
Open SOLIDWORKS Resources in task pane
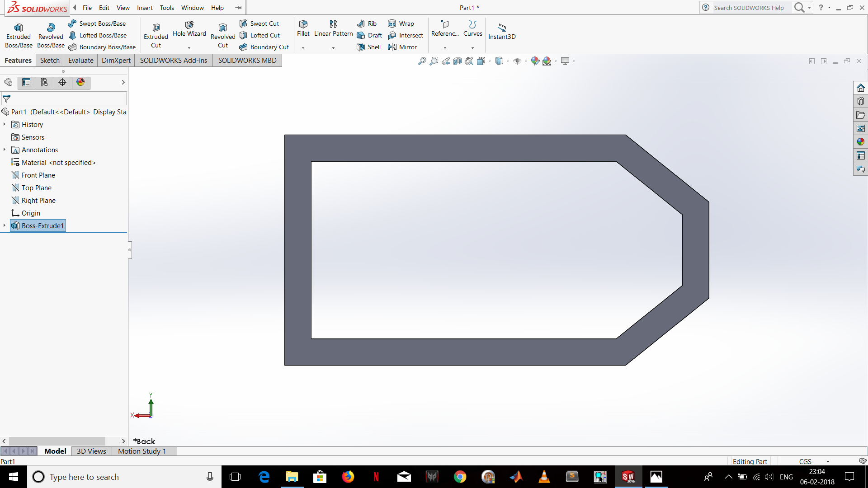(x=860, y=88)
